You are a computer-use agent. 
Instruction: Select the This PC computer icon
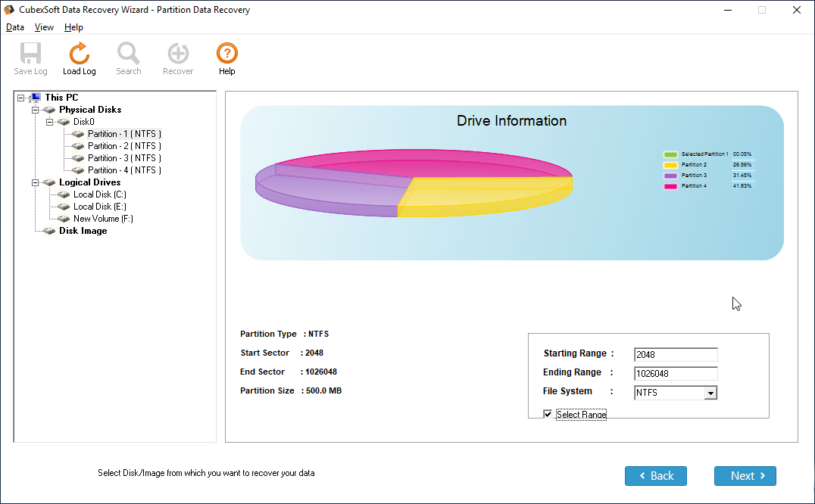(35, 98)
